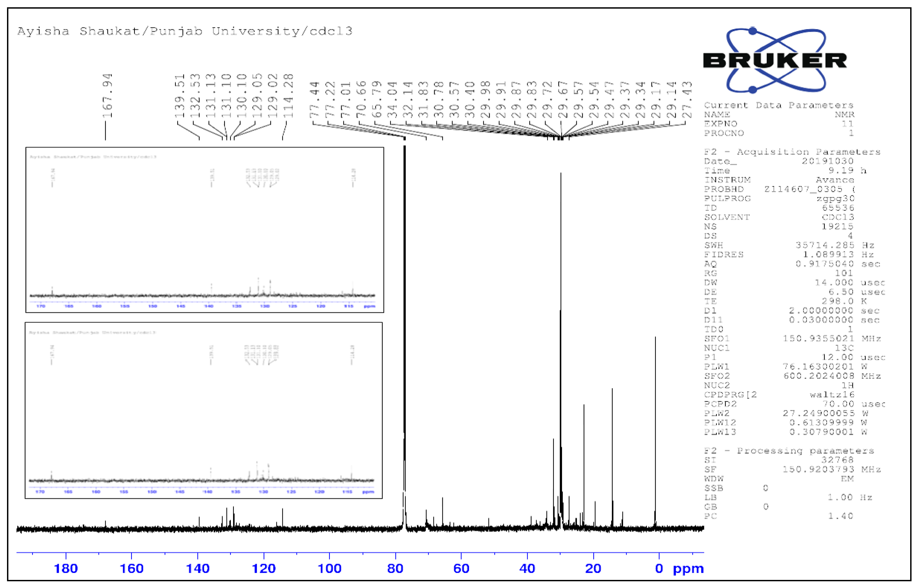Click the F2 - Processing parameters heading
The image size is (918, 588).
(x=789, y=451)
